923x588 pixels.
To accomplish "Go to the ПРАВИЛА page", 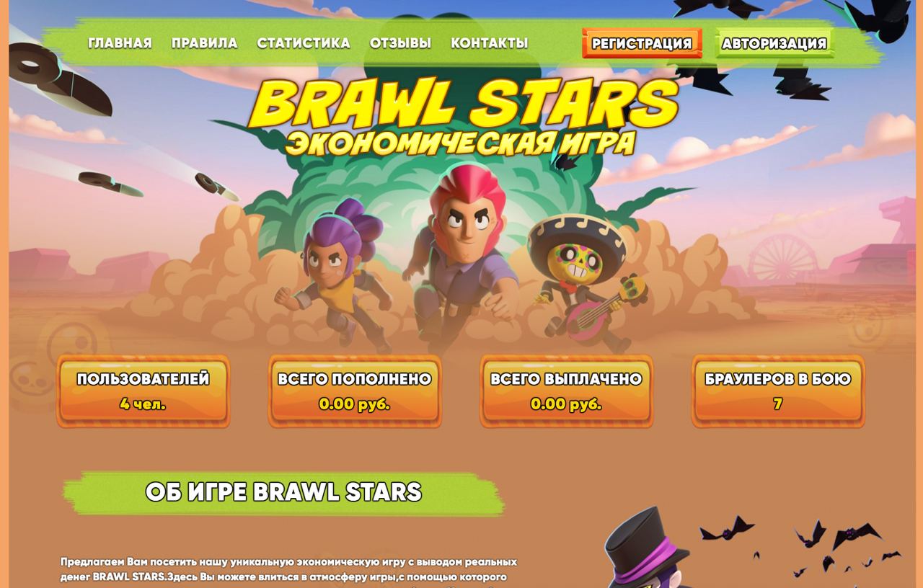I will pyautogui.click(x=204, y=43).
